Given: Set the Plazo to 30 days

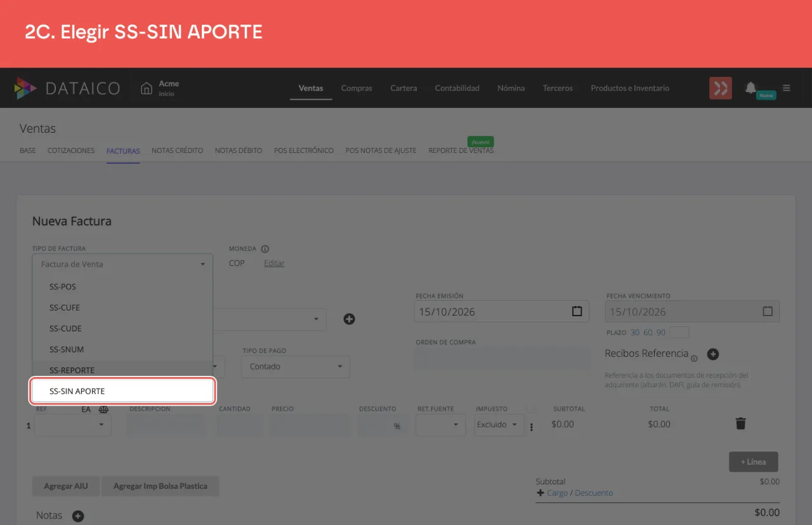Looking at the screenshot, I should (634, 333).
